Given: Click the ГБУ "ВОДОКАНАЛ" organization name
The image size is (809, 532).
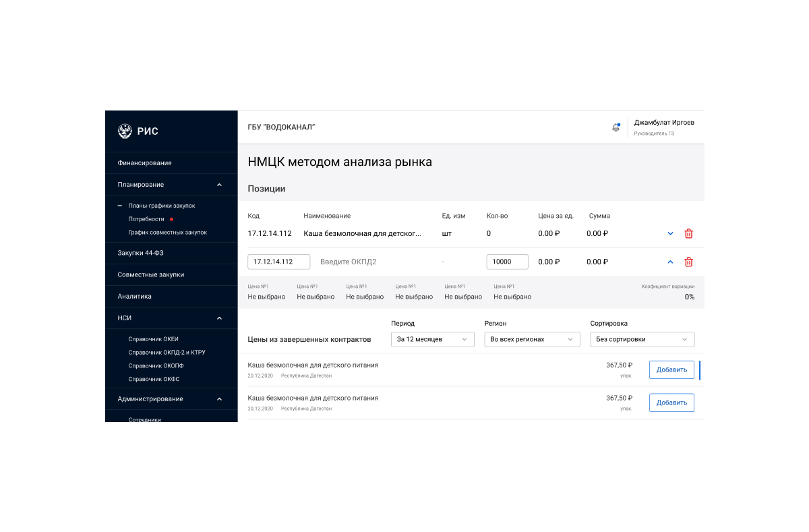Looking at the screenshot, I should [281, 127].
